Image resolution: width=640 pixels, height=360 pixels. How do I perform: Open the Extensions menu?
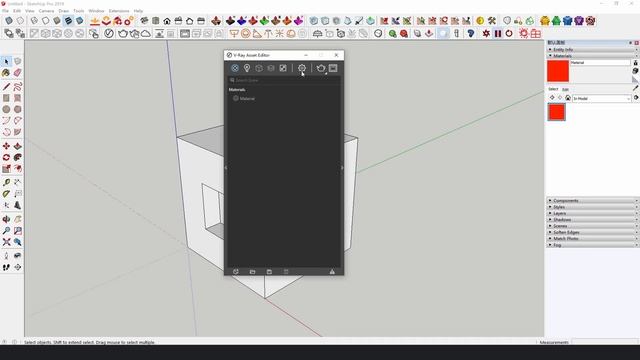click(x=119, y=11)
